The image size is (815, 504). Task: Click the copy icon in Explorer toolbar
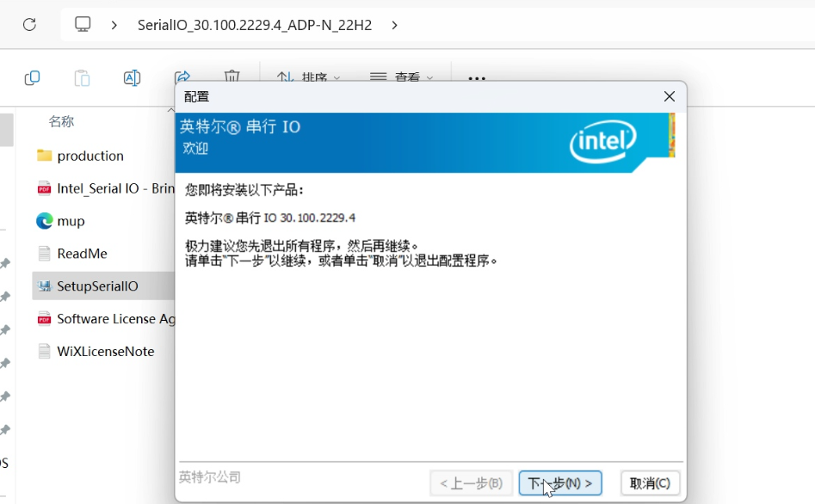click(33, 78)
